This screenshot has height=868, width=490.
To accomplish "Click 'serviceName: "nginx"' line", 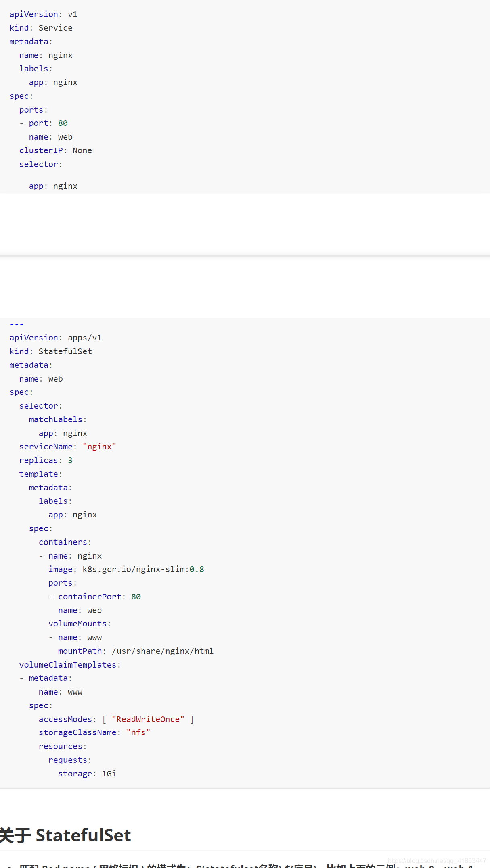I will click(x=68, y=447).
